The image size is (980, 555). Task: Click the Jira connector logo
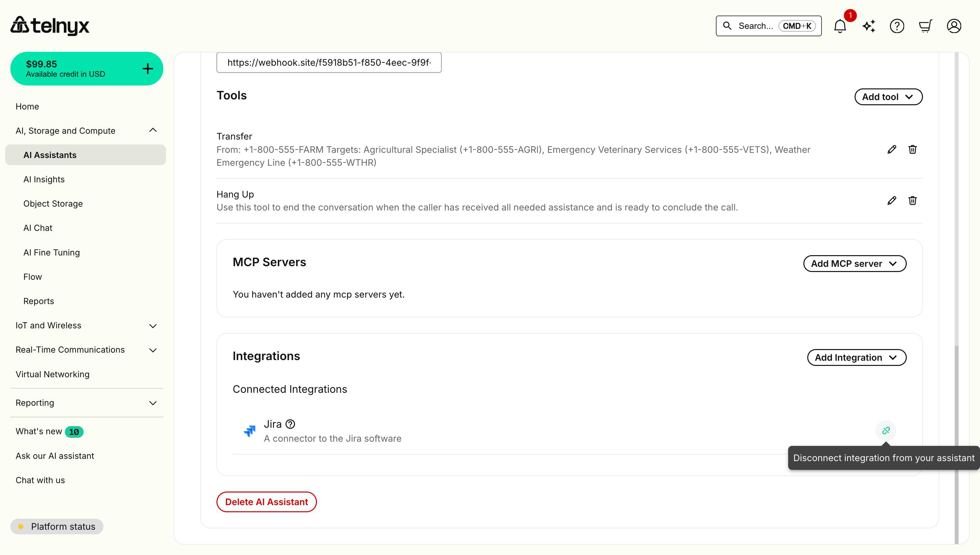pos(250,430)
